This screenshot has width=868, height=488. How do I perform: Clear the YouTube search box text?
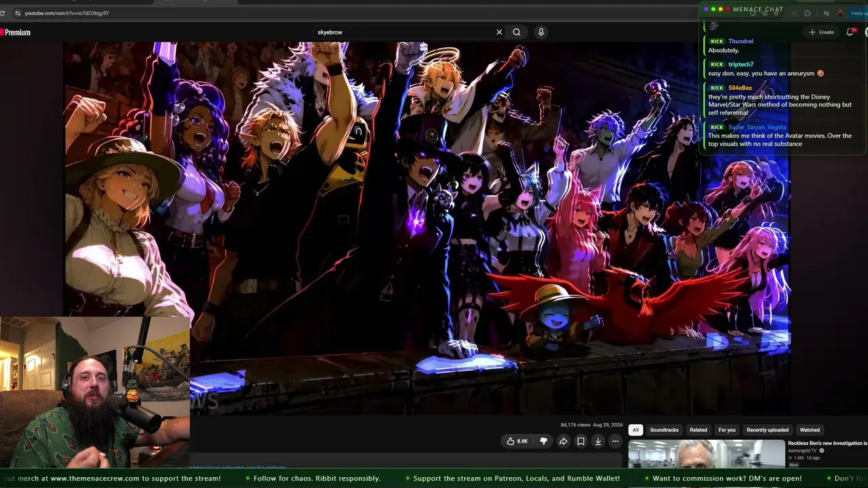pyautogui.click(x=499, y=32)
